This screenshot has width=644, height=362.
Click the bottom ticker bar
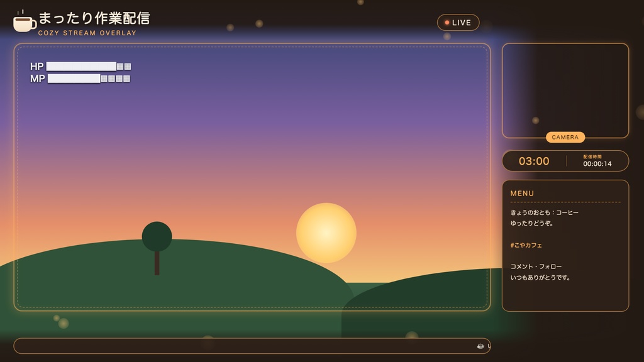tap(252, 346)
